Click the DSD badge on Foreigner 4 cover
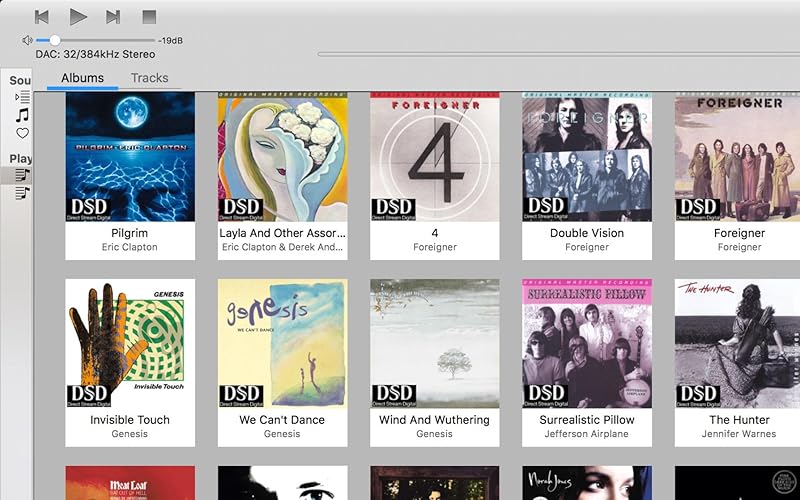This screenshot has height=500, width=800. coord(393,209)
